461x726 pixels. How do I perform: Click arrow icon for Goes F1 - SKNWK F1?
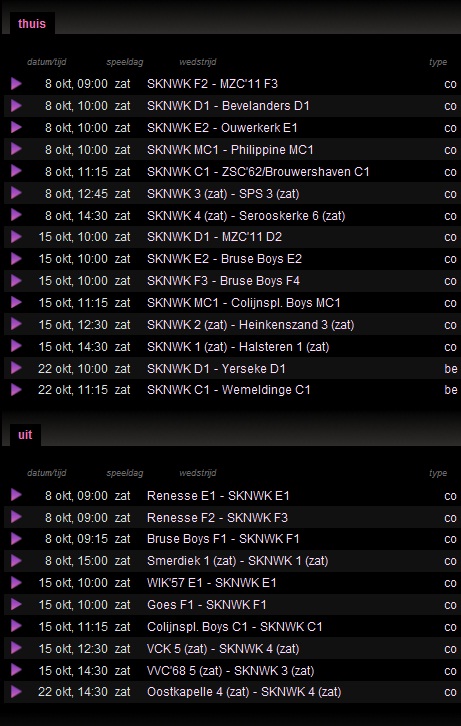tap(16, 604)
